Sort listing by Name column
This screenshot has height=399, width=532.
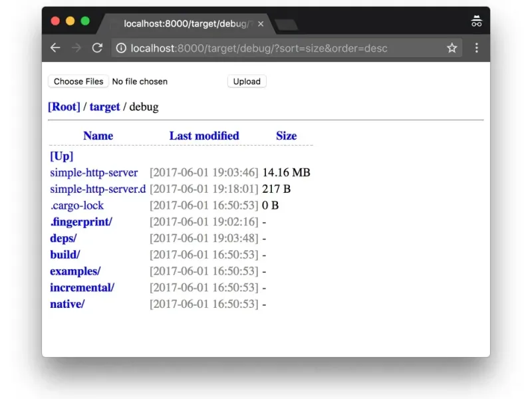pos(98,136)
